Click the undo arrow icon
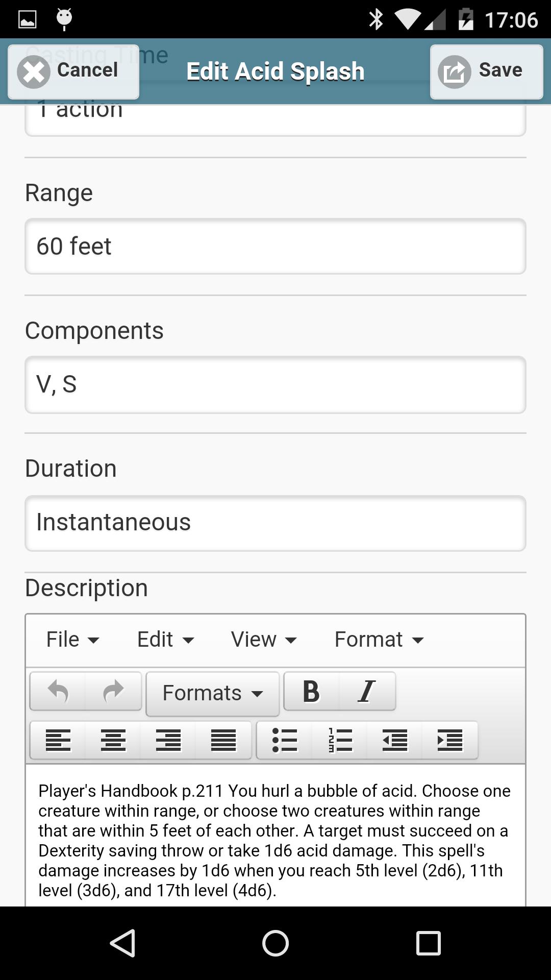Image resolution: width=551 pixels, height=980 pixels. coord(58,692)
